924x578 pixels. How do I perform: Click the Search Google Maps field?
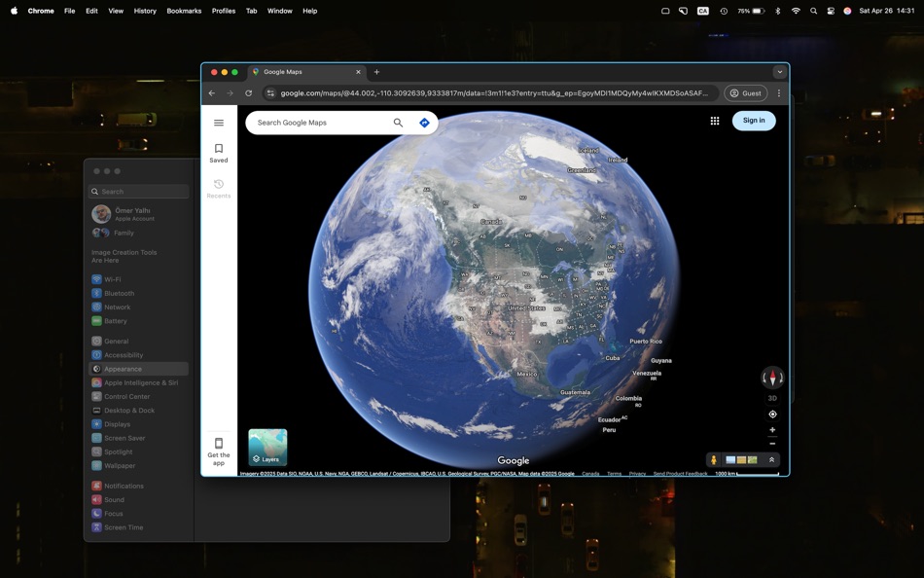click(321, 123)
